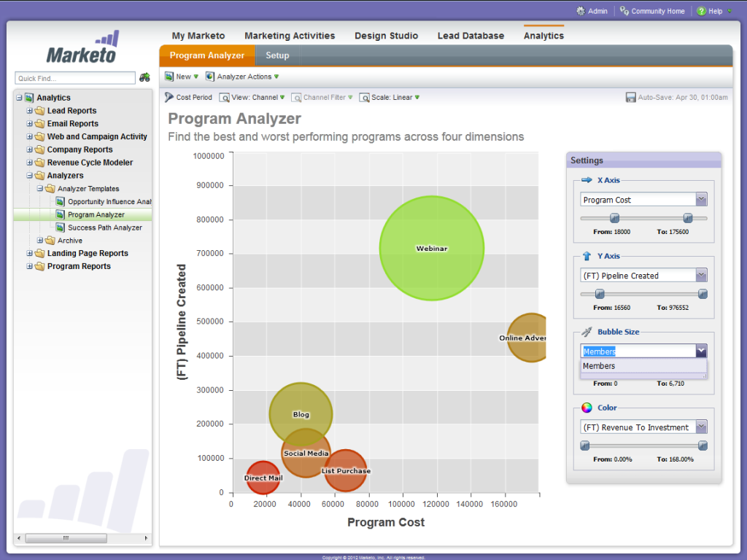Click the Channel Filter magnifier icon
Viewport: 747px width, 560px height.
point(296,98)
